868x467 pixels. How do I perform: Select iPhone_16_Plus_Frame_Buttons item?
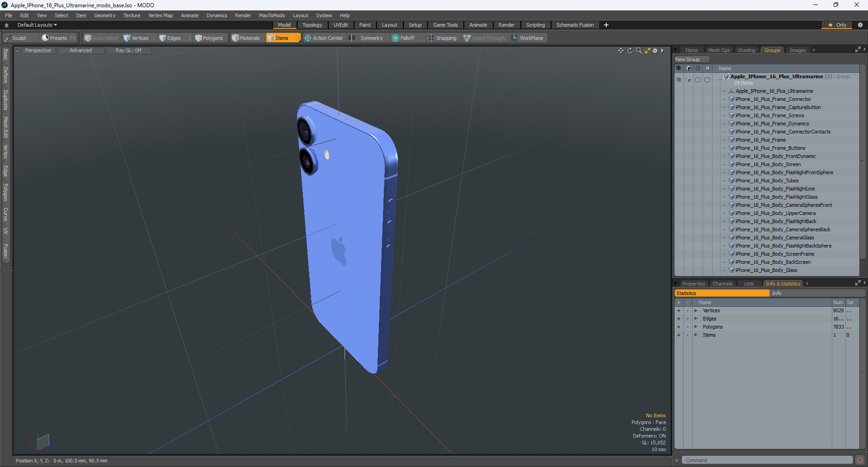pos(770,148)
